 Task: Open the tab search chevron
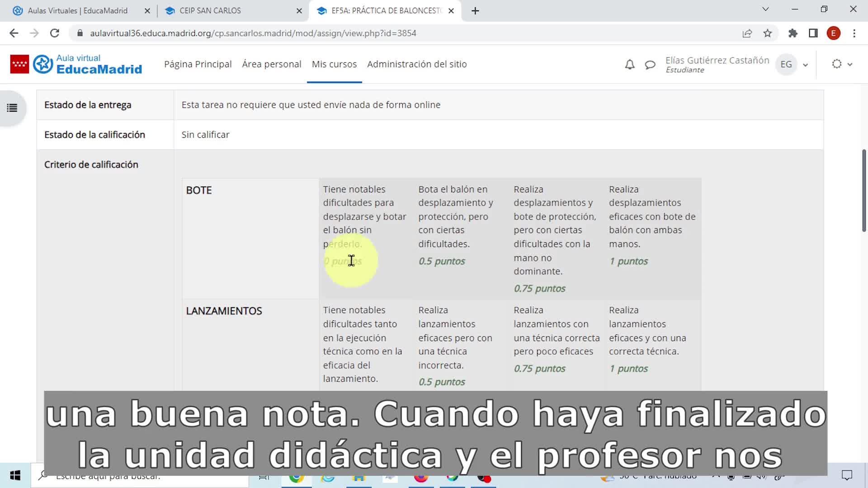click(x=765, y=9)
